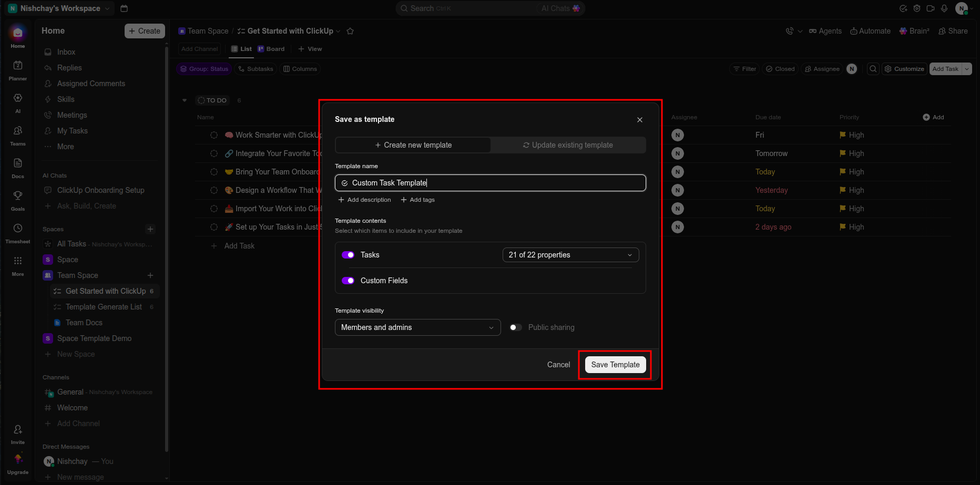Open Timesheet clock icon in sidebar
Screen dimensions: 980x485
click(18, 229)
